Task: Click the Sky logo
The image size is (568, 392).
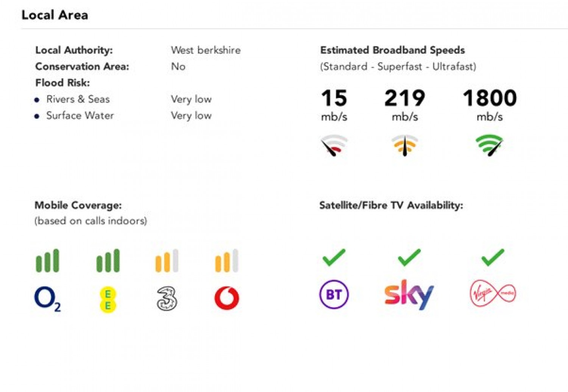Action: 409,294
